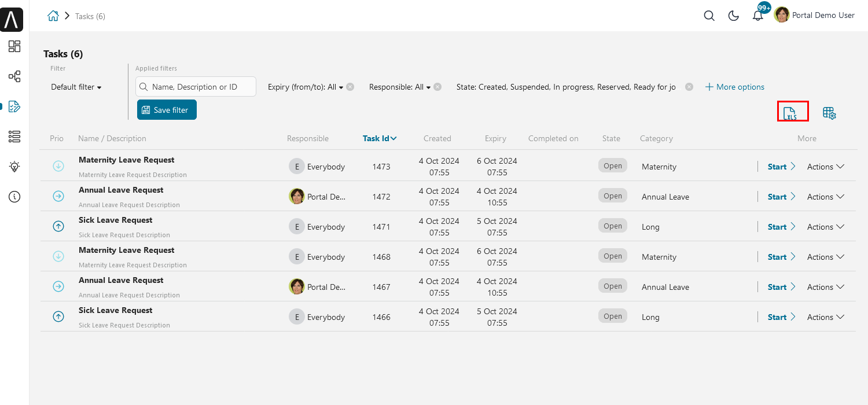This screenshot has width=868, height=405.
Task: Click priority icon of task 1472
Action: (x=58, y=196)
